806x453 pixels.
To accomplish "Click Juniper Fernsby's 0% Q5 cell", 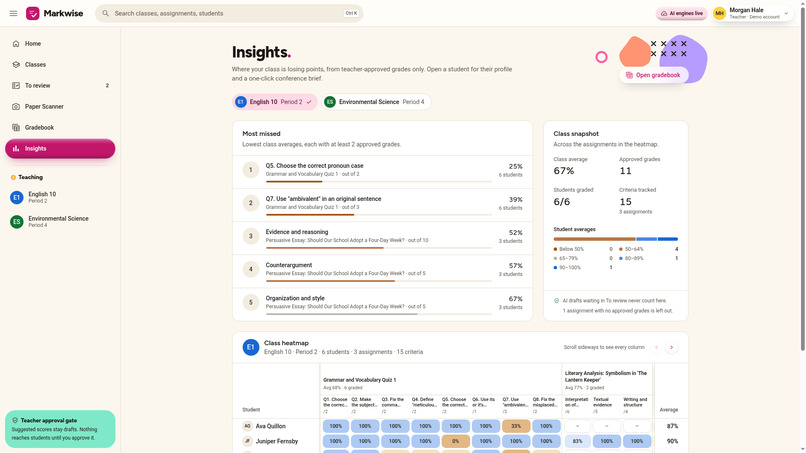I will 455,441.
